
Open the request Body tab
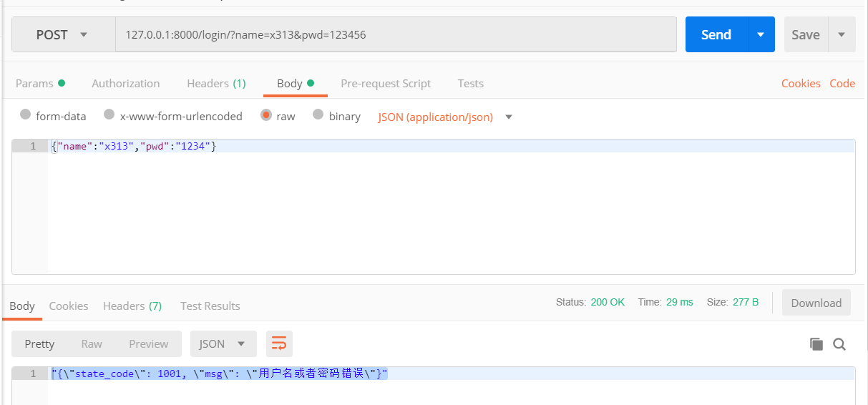click(x=296, y=84)
